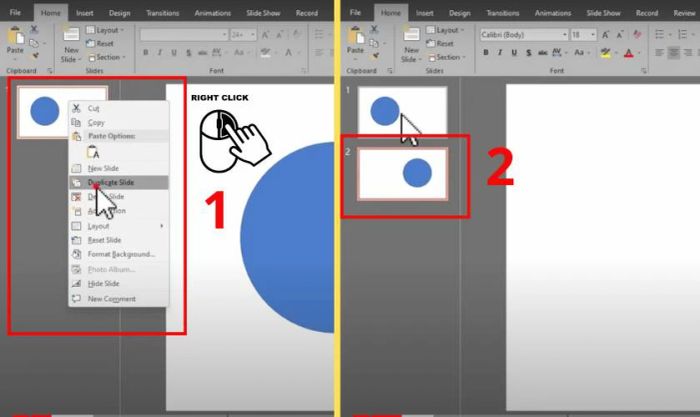Click Clear All Formatting in the right window

point(638,34)
